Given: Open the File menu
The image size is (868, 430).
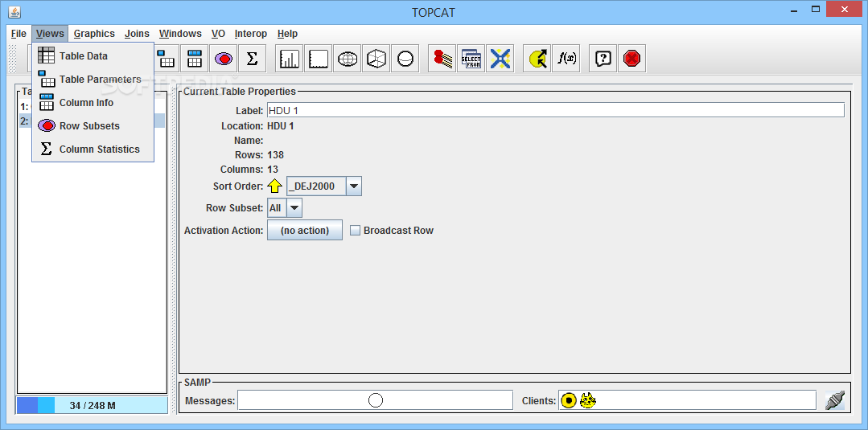Looking at the screenshot, I should coord(19,34).
